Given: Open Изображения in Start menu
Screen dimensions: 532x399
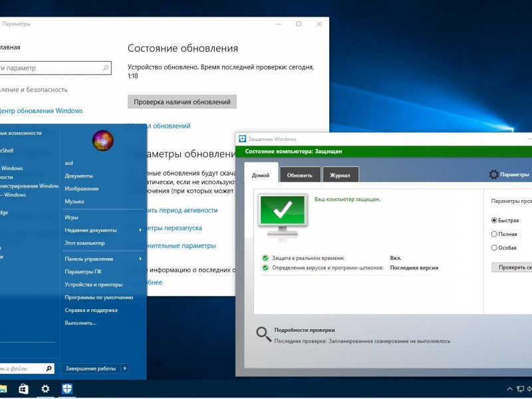Looking at the screenshot, I should (82, 189).
